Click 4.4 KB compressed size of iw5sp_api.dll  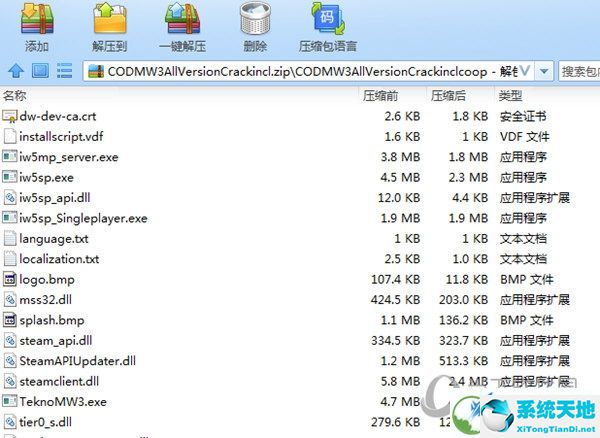click(470, 198)
